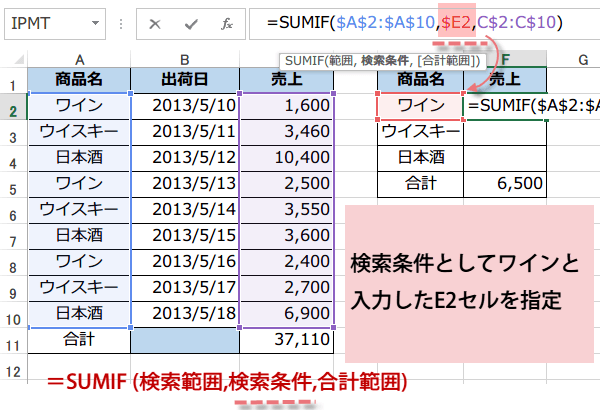The height and width of the screenshot is (410, 600).
Task: Select ワイン in cell A8
Action: pyautogui.click(x=79, y=262)
